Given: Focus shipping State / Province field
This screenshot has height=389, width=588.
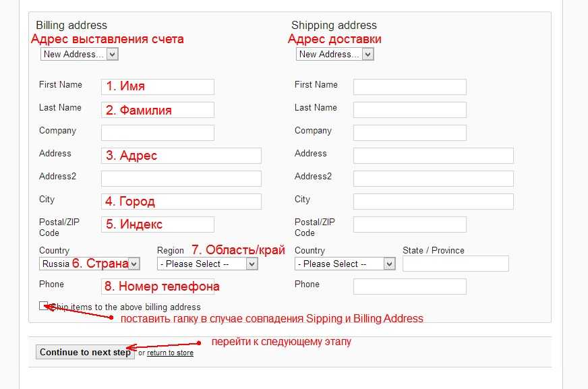Looking at the screenshot, I should 455,264.
